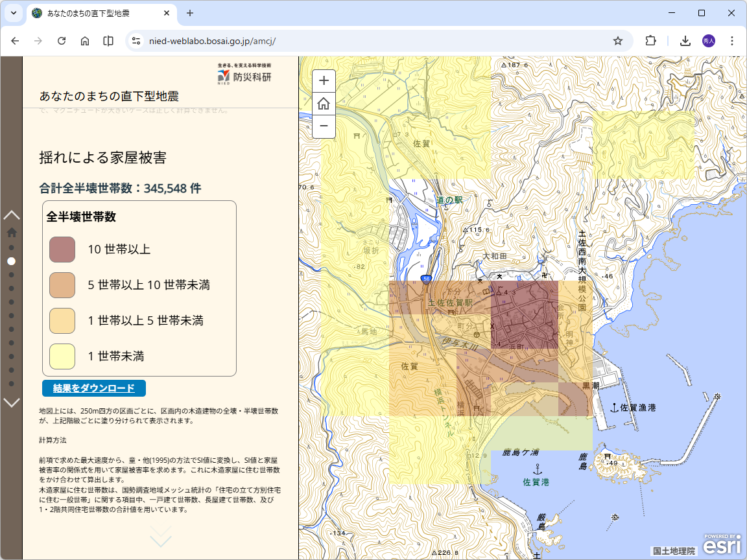Select the あなたのまちの直下型地震 tab
The height and width of the screenshot is (560, 747).
[x=101, y=14]
